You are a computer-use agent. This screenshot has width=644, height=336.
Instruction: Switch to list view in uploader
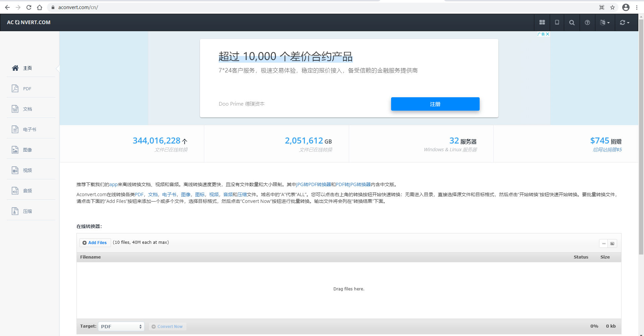click(x=604, y=244)
